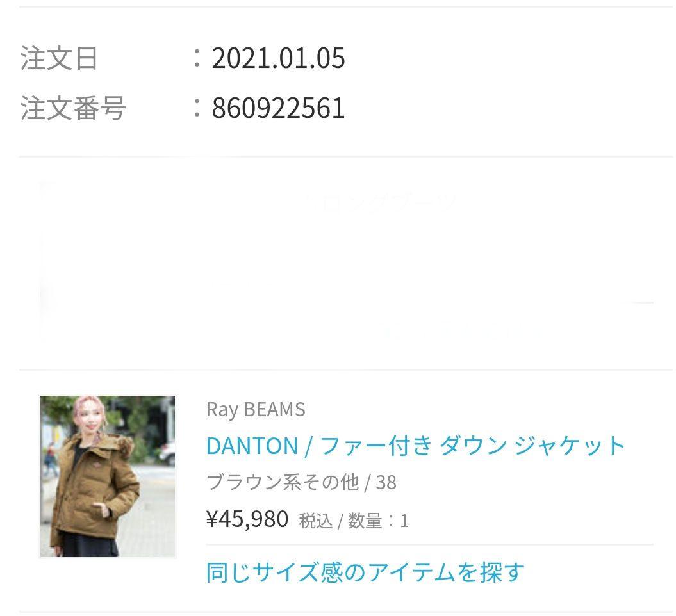This screenshot has width=676, height=616.
Task: Open the brown down jacket product thumbnail
Action: 108,476
